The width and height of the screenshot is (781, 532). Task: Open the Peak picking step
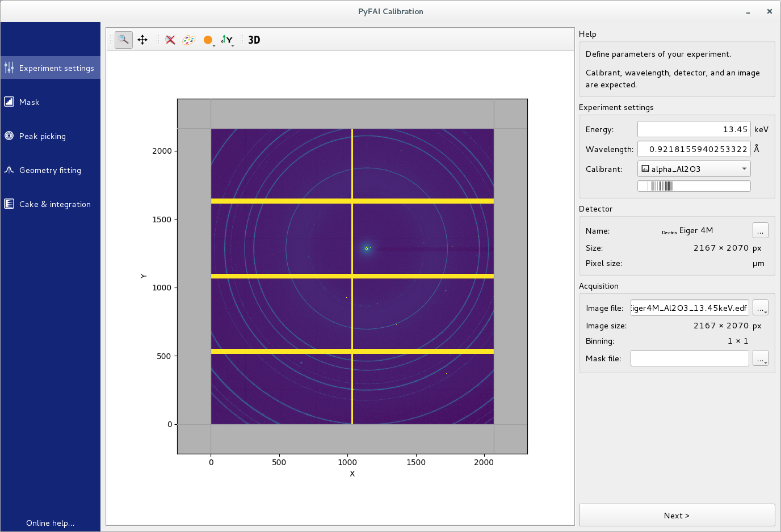(x=42, y=136)
